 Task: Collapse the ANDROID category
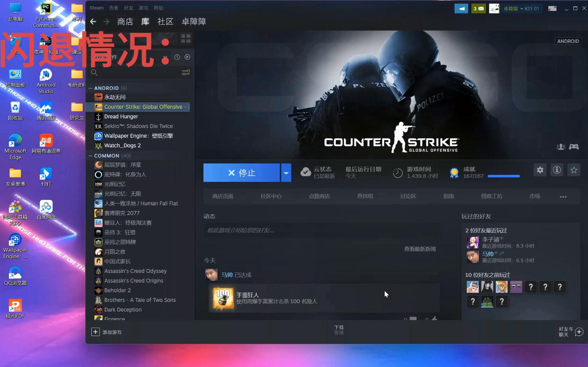tap(91, 88)
